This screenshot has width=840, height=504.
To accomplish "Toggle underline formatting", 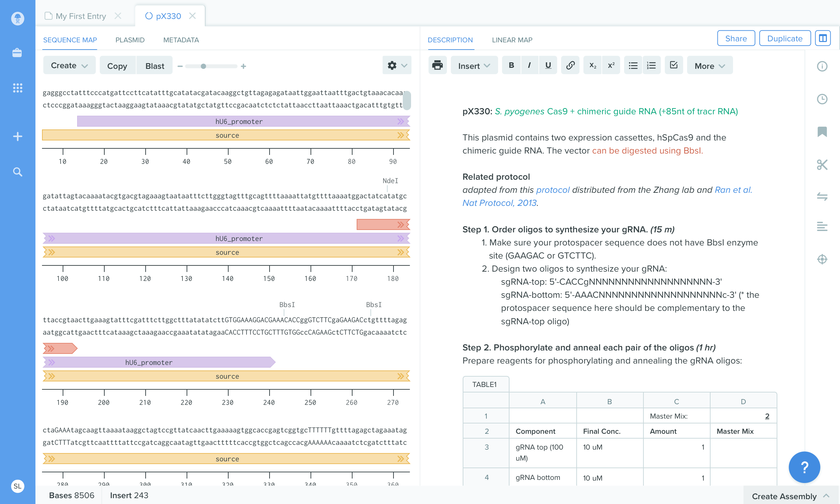I will point(548,65).
